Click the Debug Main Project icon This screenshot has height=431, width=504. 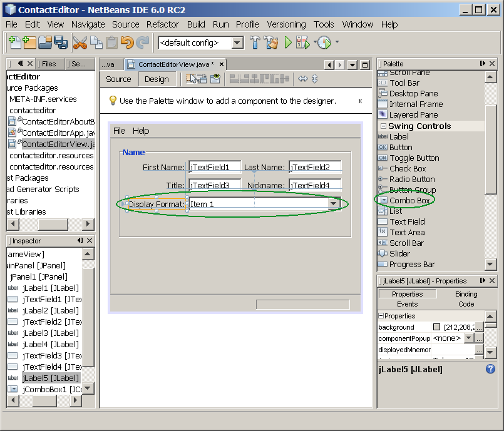[303, 43]
